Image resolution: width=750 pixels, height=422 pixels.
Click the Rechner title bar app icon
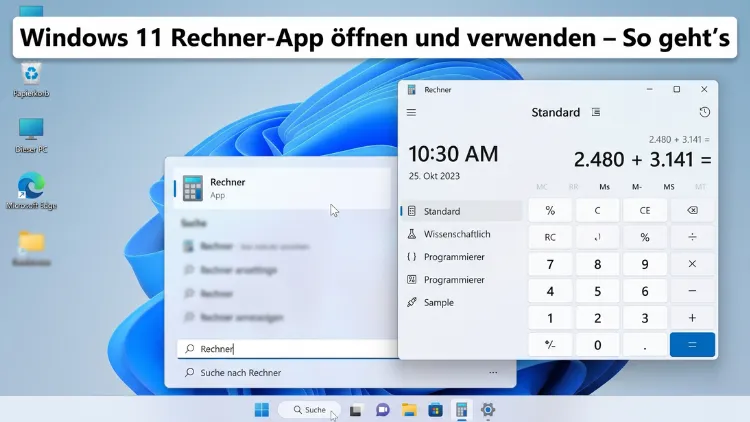(411, 89)
